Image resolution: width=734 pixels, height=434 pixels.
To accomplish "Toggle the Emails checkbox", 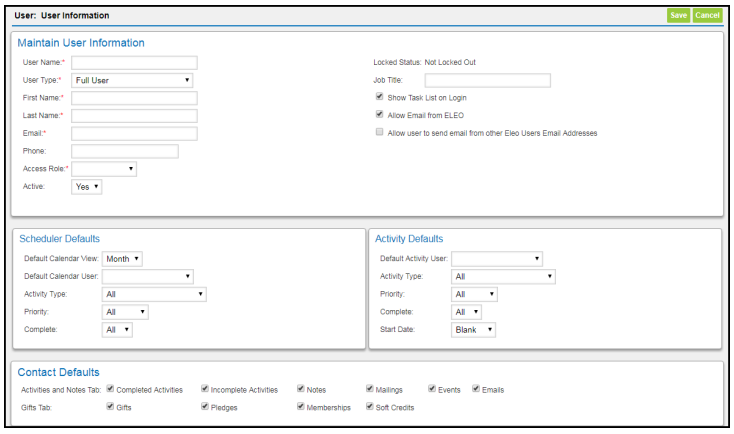I will click(476, 389).
